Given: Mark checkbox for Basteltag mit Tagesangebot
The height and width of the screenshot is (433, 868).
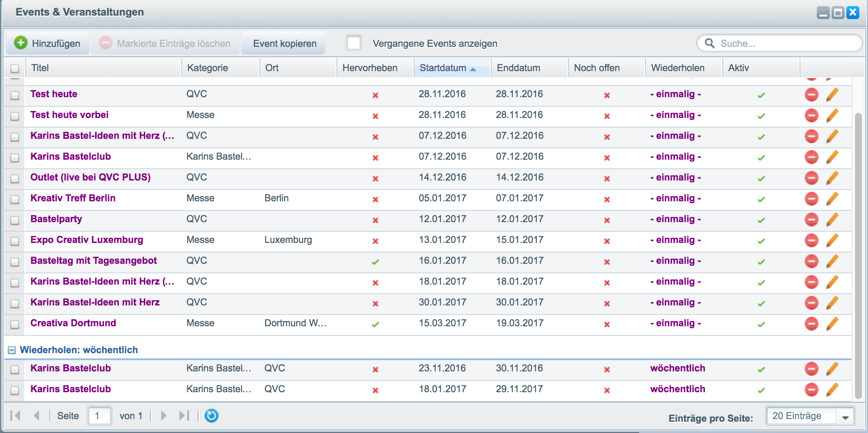Looking at the screenshot, I should tap(15, 262).
